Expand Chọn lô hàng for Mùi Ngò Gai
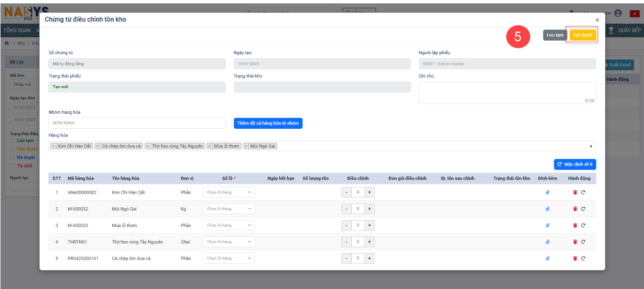644x289 pixels. [228, 209]
